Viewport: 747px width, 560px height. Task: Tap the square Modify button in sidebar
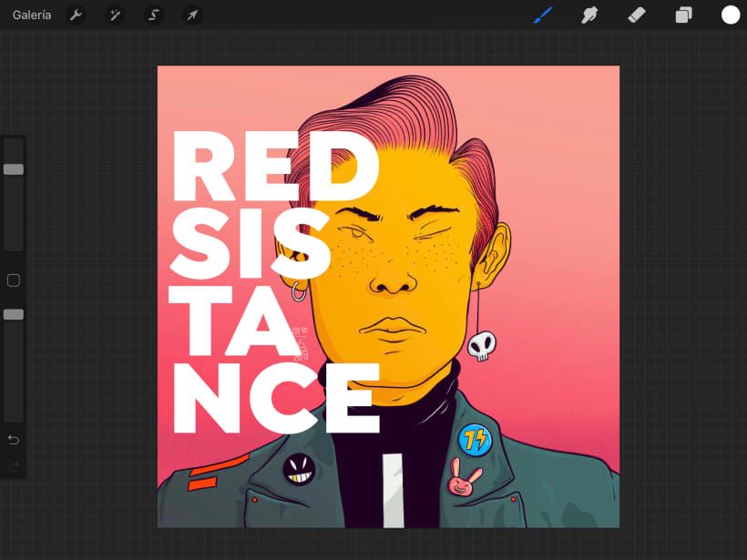(14, 280)
